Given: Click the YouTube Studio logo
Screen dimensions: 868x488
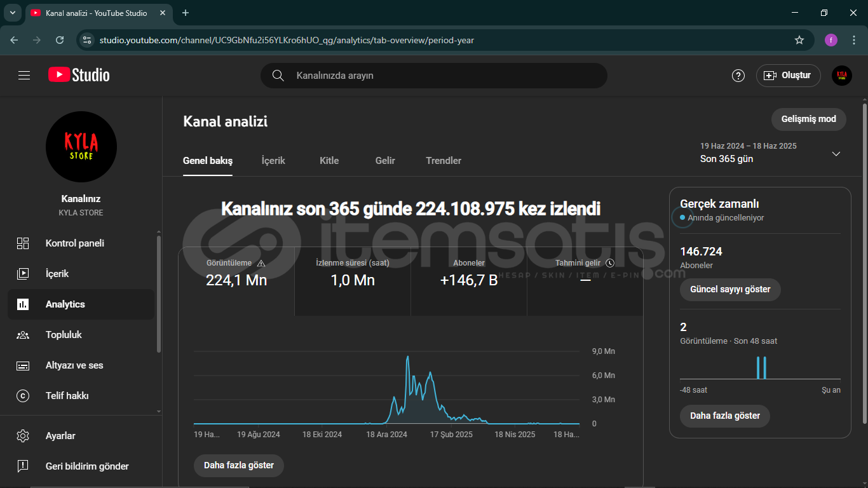Looking at the screenshot, I should (79, 75).
